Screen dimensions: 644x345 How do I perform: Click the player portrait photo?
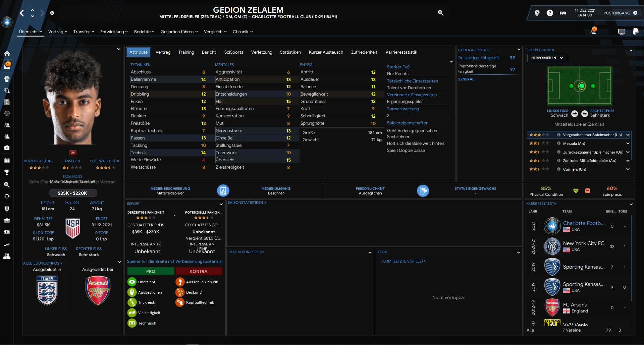(x=72, y=97)
